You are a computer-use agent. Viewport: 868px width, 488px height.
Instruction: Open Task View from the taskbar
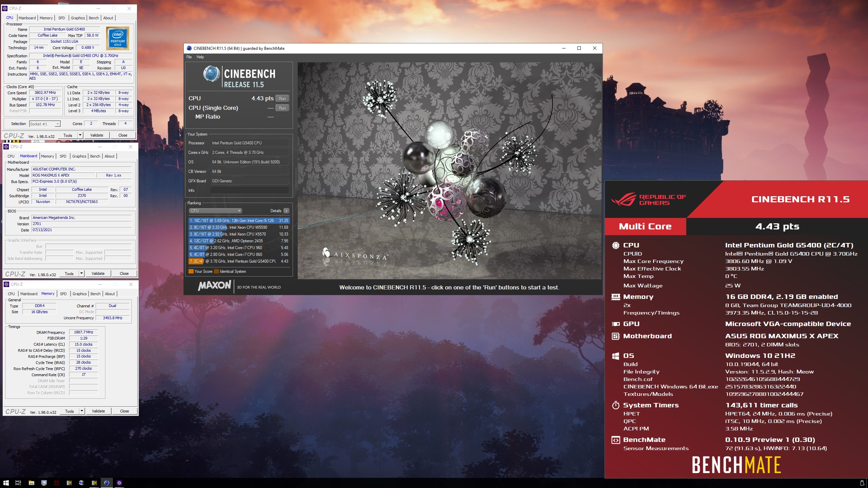point(18,483)
